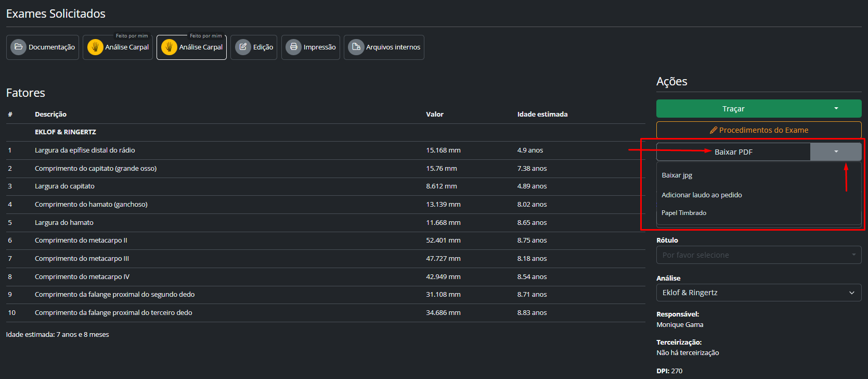The width and height of the screenshot is (868, 379).
Task: Click 'Comprimento da falange proximal do segundo dedo'
Action: point(114,295)
